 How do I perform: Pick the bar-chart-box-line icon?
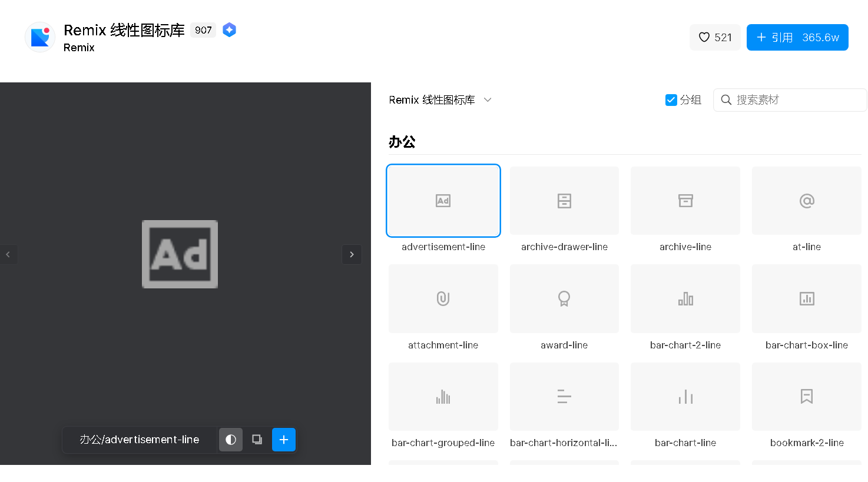pyautogui.click(x=807, y=298)
